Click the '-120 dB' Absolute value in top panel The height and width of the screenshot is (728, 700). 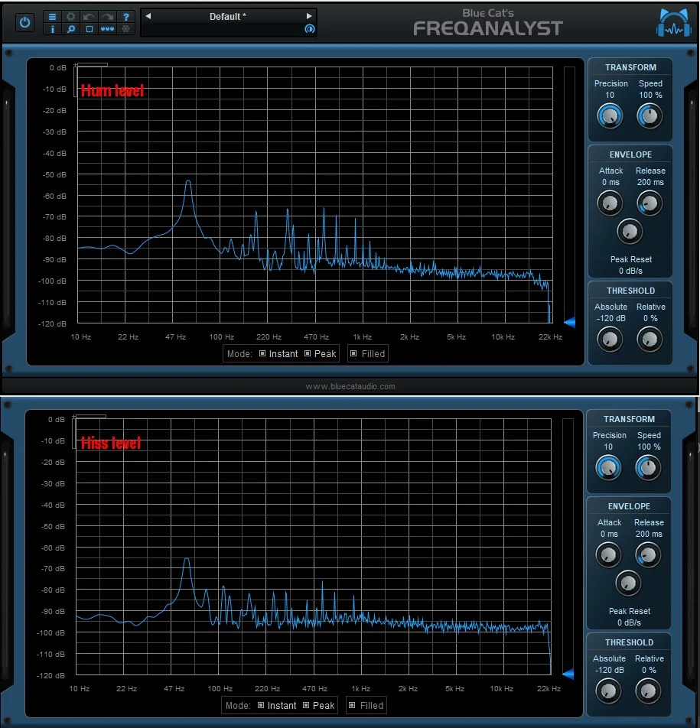(610, 318)
